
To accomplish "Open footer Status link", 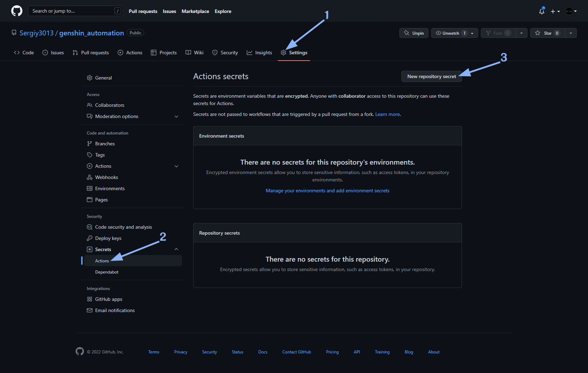I will click(237, 352).
